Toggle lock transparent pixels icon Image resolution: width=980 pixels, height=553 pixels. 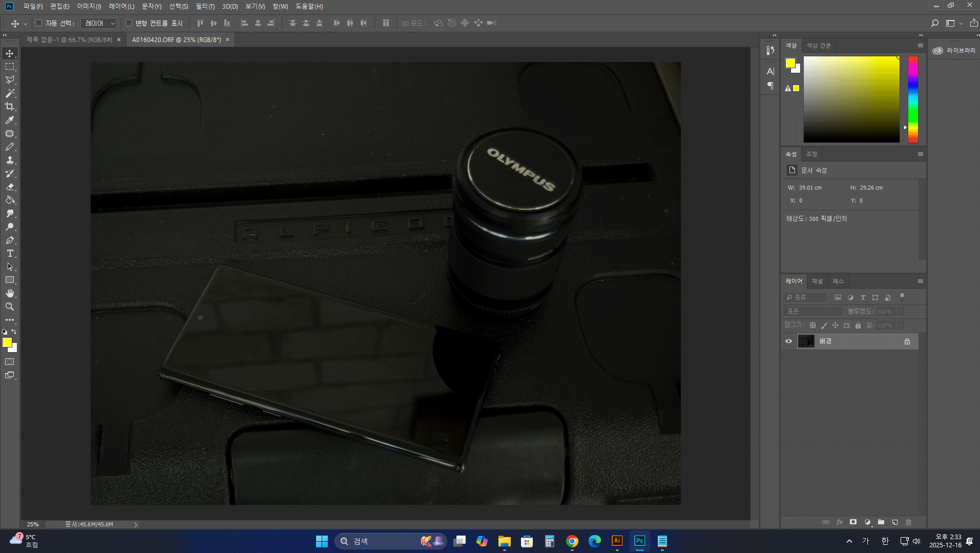pos(813,325)
